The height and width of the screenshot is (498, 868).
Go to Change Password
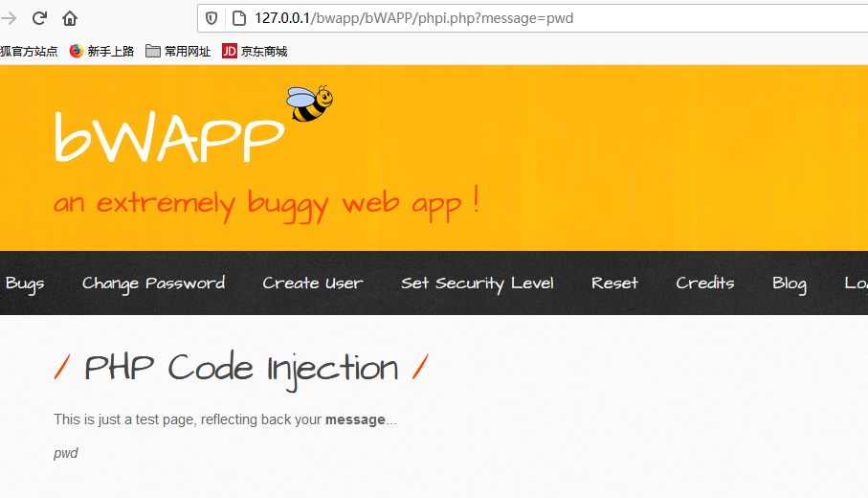(x=154, y=283)
